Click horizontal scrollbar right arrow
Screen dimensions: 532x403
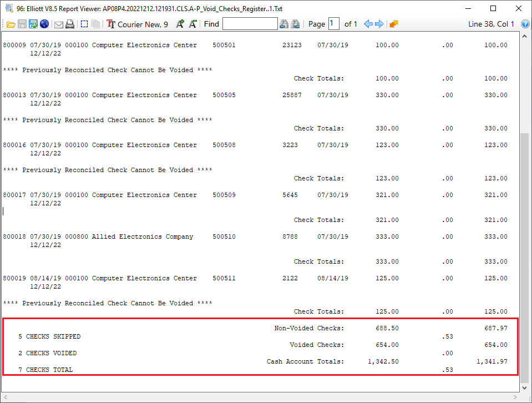tap(515, 397)
